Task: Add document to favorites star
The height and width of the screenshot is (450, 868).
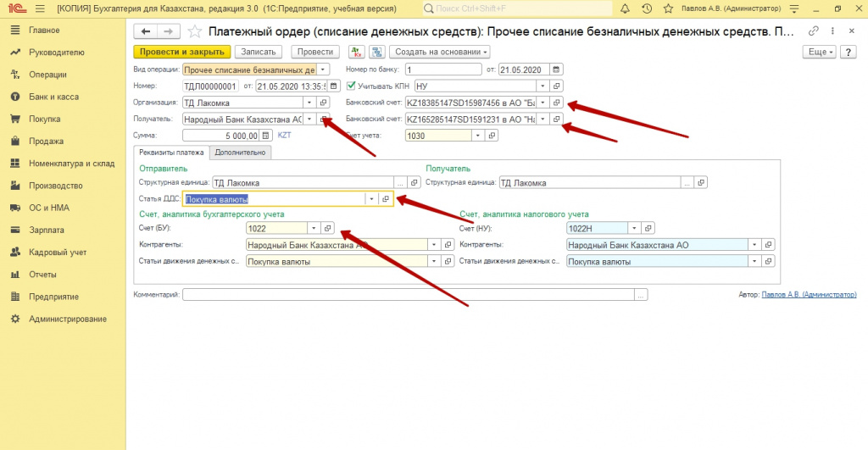Action: [194, 31]
